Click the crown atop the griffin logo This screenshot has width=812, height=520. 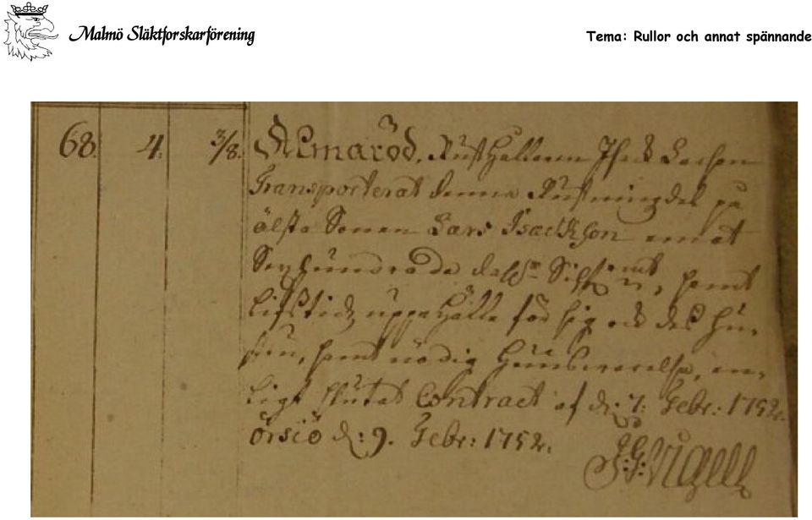[29, 9]
